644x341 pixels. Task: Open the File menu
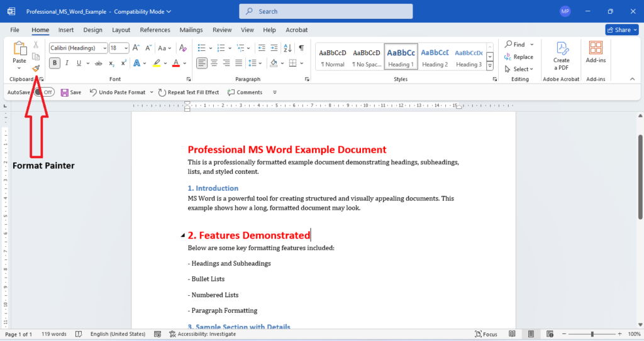click(15, 30)
